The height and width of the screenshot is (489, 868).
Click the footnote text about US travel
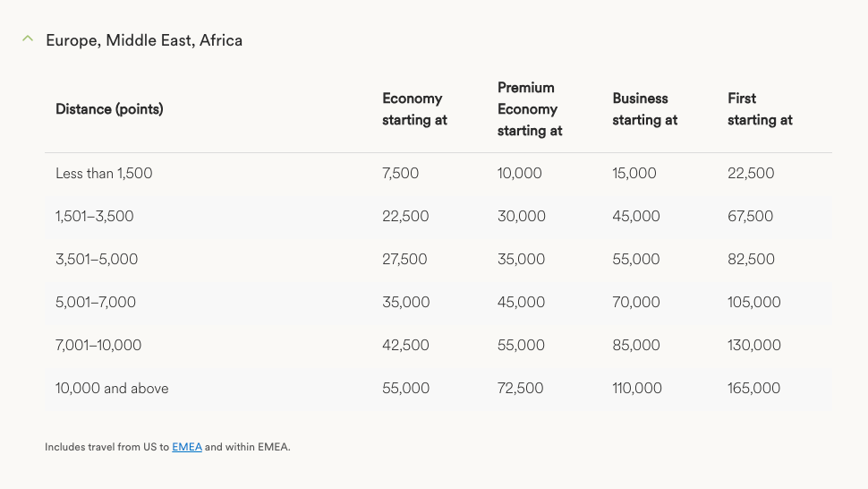tap(107, 447)
